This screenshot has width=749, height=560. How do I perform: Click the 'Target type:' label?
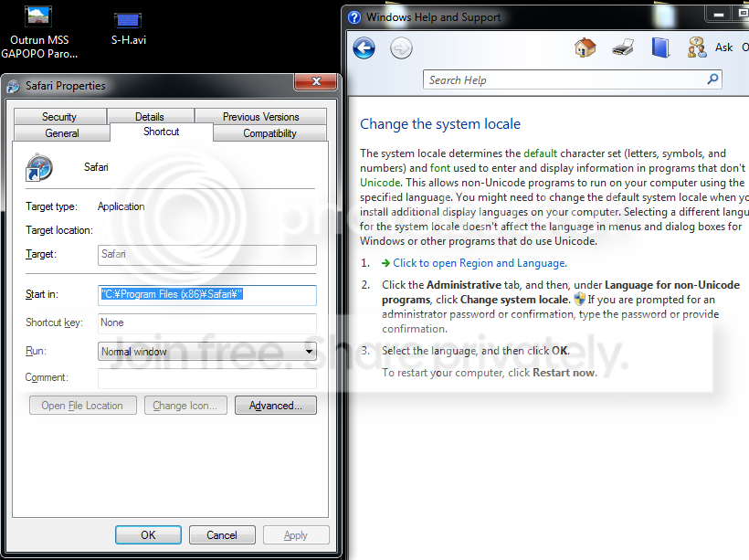click(x=51, y=206)
